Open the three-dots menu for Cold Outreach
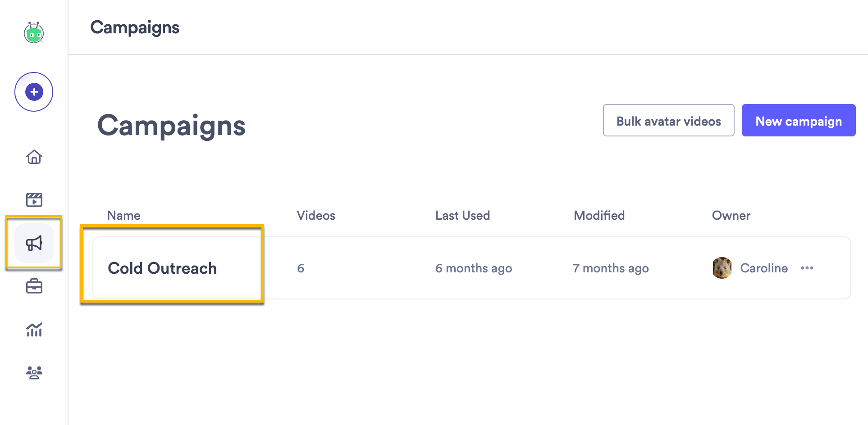The image size is (868, 425). [807, 268]
